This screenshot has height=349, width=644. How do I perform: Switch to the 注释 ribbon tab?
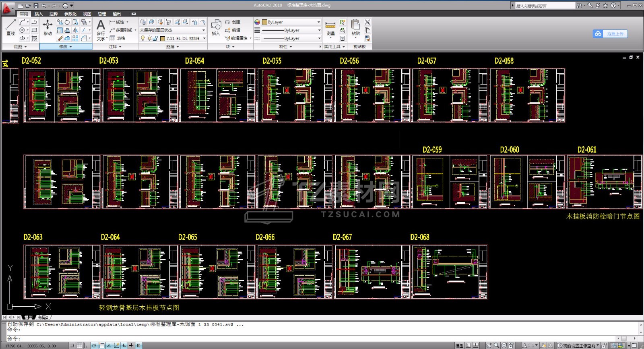pyautogui.click(x=54, y=14)
